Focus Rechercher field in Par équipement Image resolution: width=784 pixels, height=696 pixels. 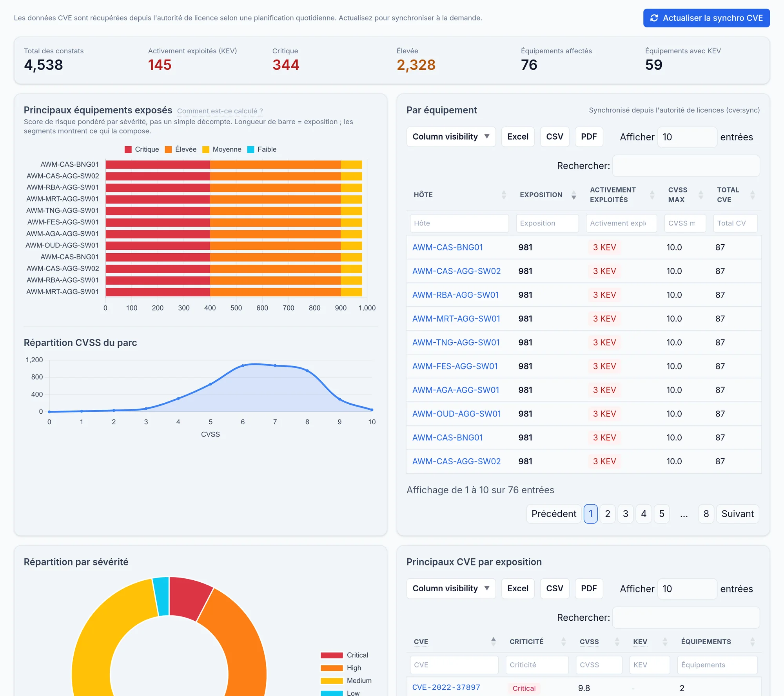686,166
